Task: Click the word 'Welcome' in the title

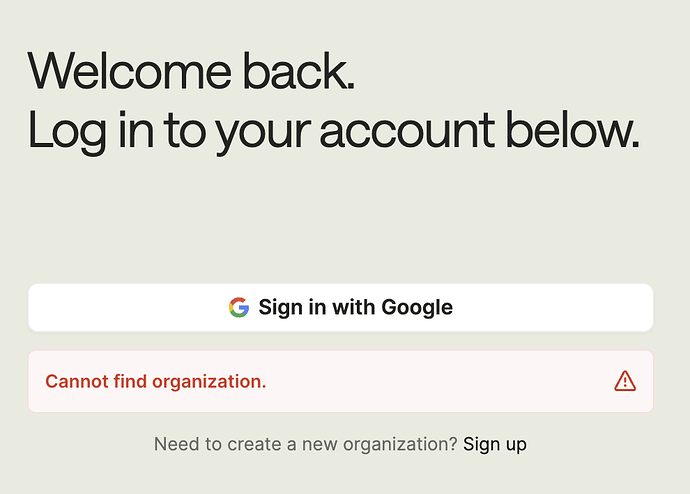Action: (x=129, y=71)
